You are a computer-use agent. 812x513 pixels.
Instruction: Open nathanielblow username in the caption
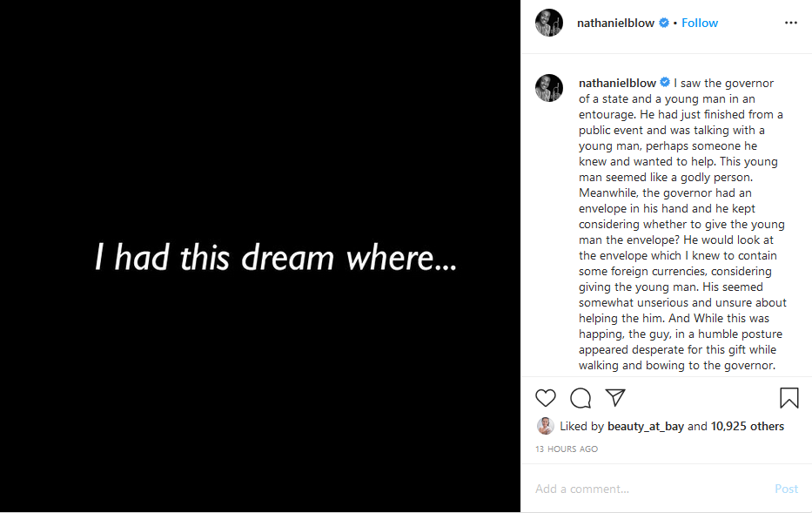[616, 83]
